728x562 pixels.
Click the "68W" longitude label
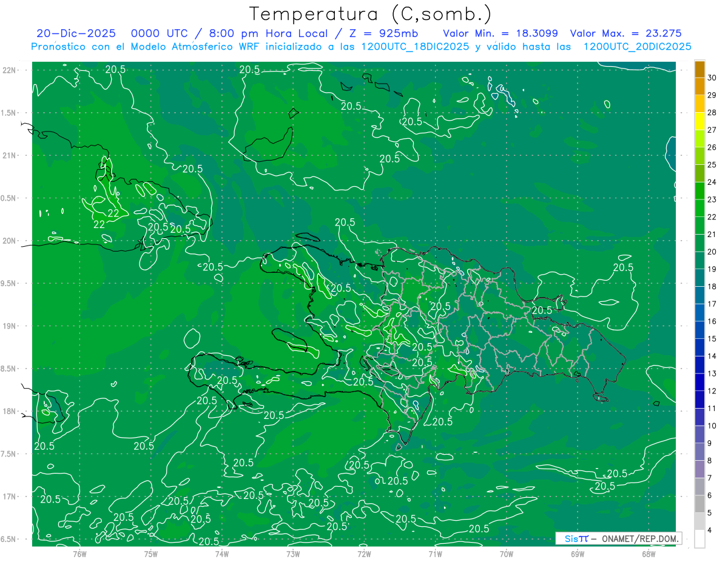tap(648, 554)
